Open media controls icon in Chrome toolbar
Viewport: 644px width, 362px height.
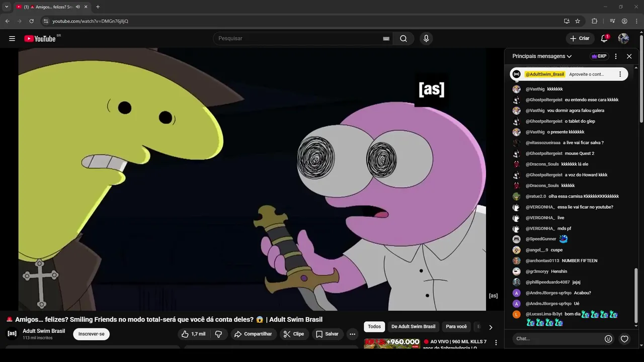tap(612, 21)
